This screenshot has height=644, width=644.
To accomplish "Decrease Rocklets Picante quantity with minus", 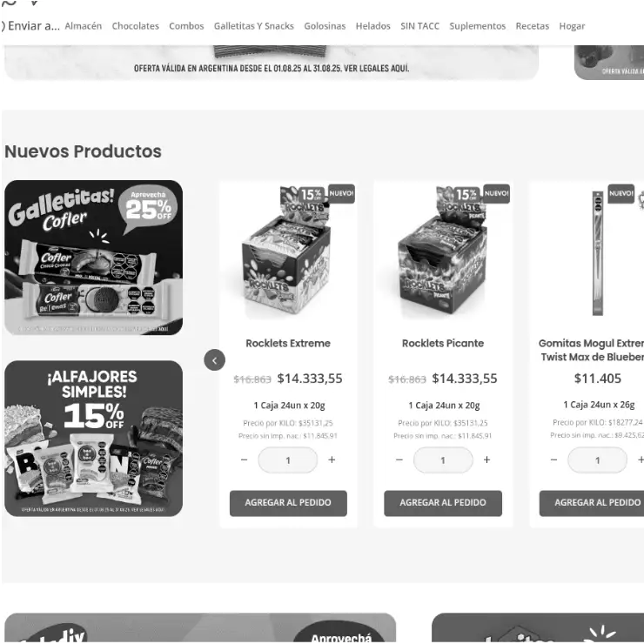I will click(x=399, y=460).
